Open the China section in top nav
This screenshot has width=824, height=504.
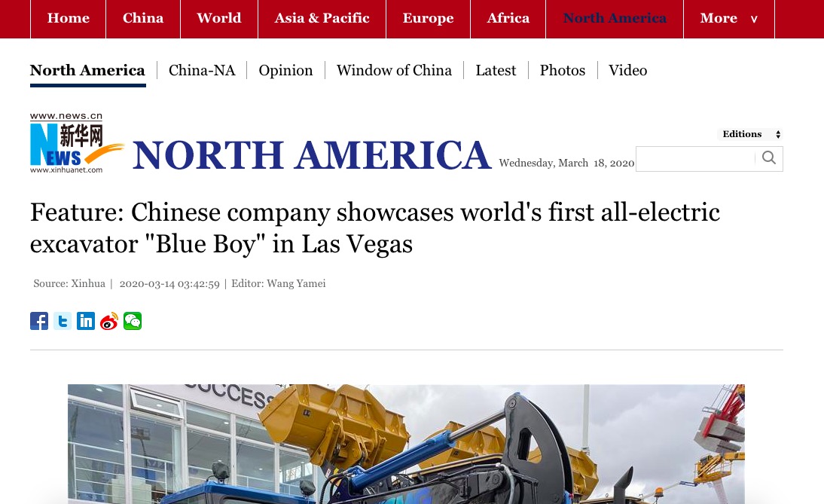tap(143, 18)
